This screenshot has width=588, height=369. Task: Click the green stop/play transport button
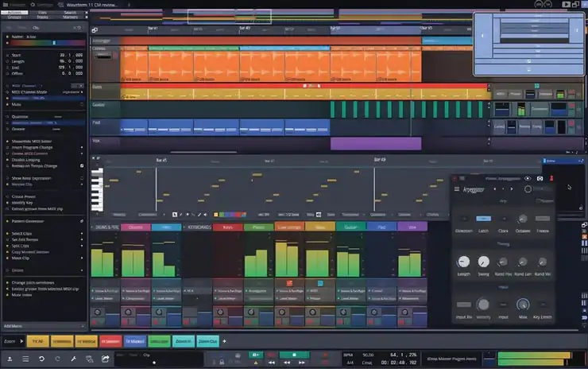pyautogui.click(x=294, y=355)
